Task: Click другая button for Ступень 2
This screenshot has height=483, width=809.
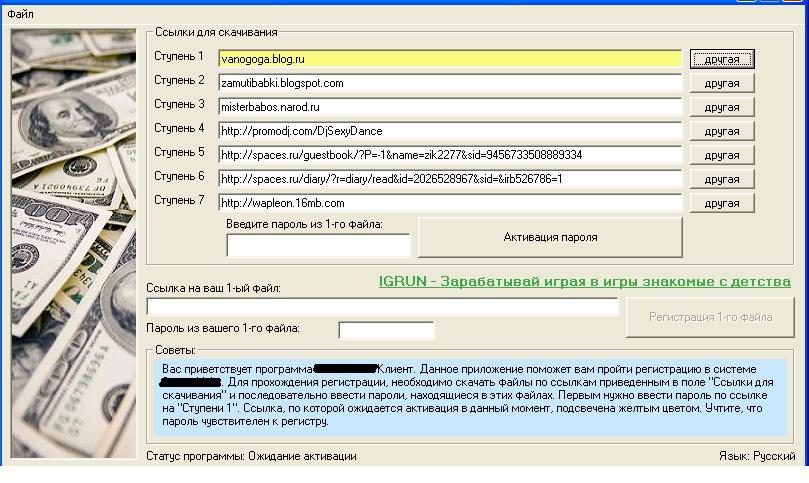Action: coord(721,84)
